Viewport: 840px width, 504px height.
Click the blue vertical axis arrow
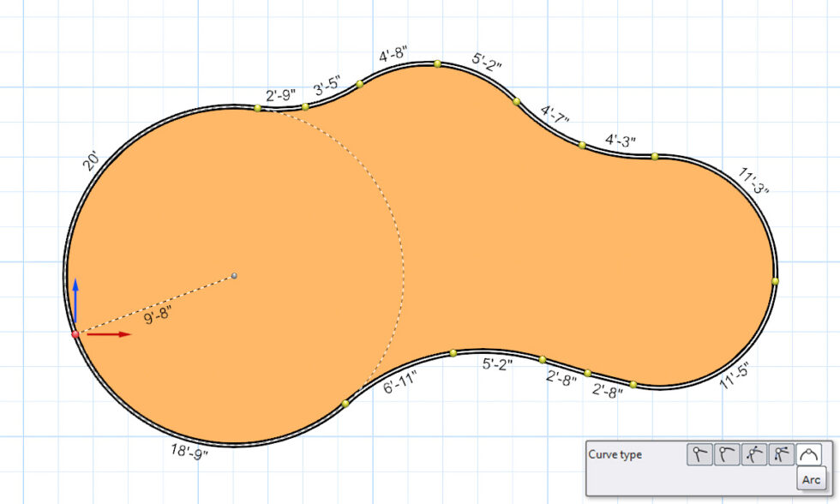click(x=75, y=298)
